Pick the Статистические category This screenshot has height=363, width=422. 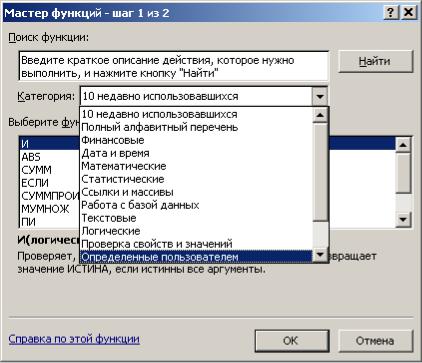point(196,179)
